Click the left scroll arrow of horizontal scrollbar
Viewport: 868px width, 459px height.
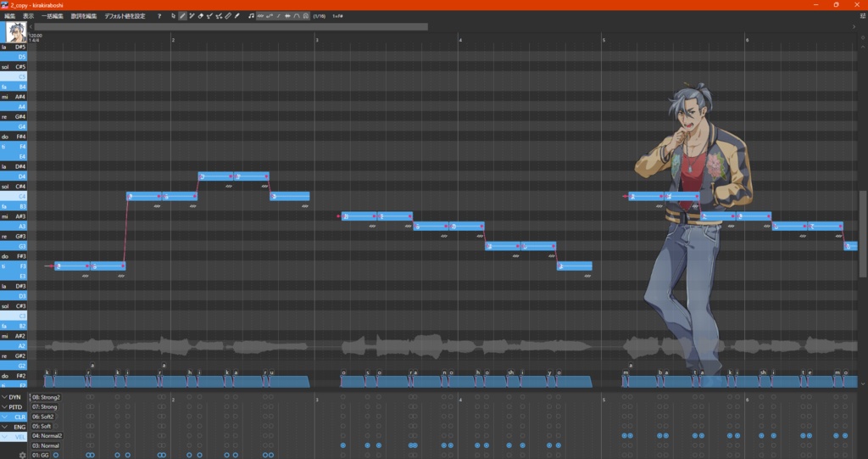tap(31, 26)
